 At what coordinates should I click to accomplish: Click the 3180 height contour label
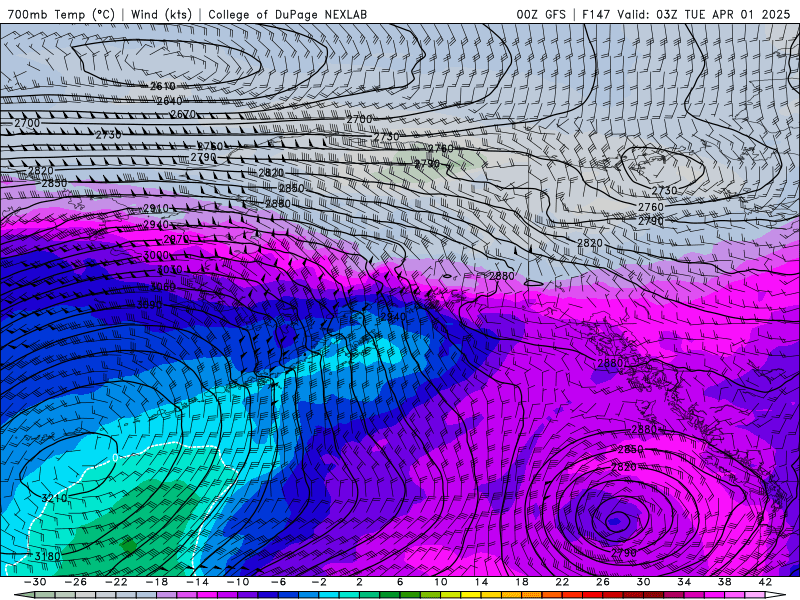tap(47, 556)
